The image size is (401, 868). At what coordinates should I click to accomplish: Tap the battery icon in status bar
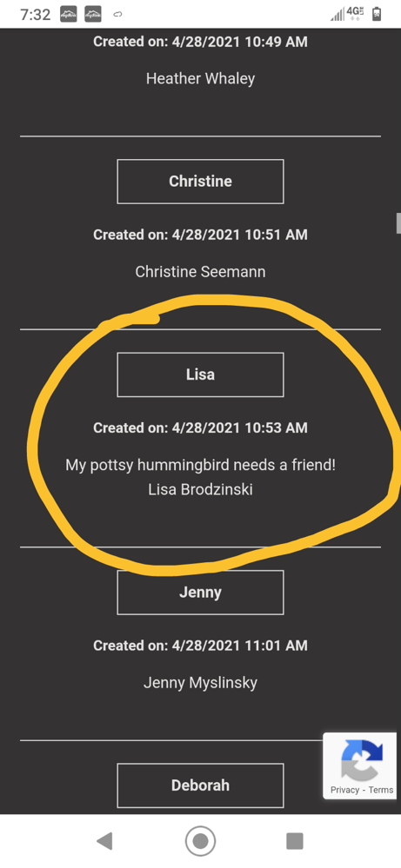377,14
